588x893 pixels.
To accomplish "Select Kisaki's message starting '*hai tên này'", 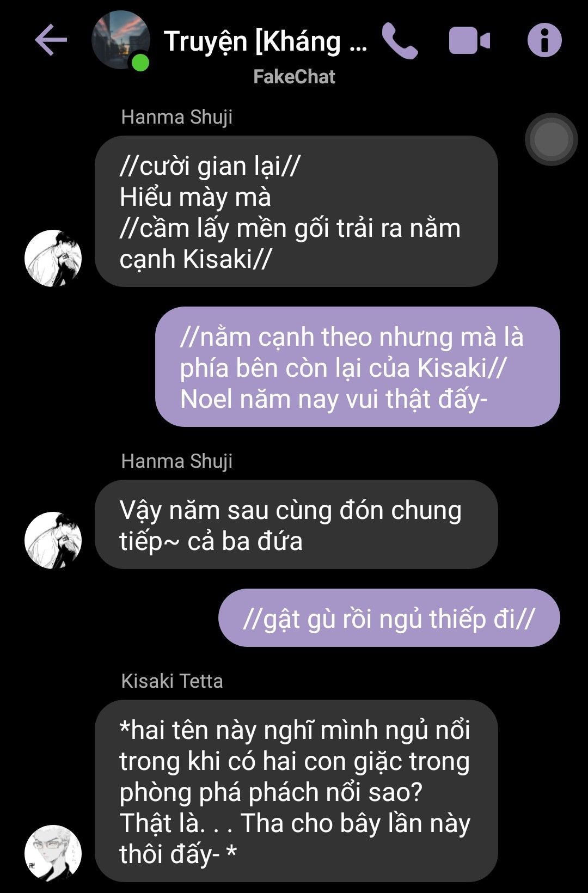I will click(x=296, y=791).
